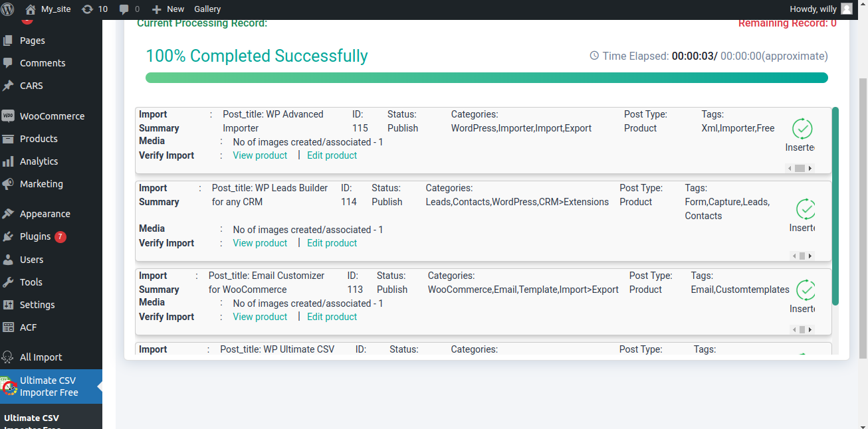Click horizontal scrollbar in WP Leads Builder record
The height and width of the screenshot is (429, 868).
click(802, 256)
